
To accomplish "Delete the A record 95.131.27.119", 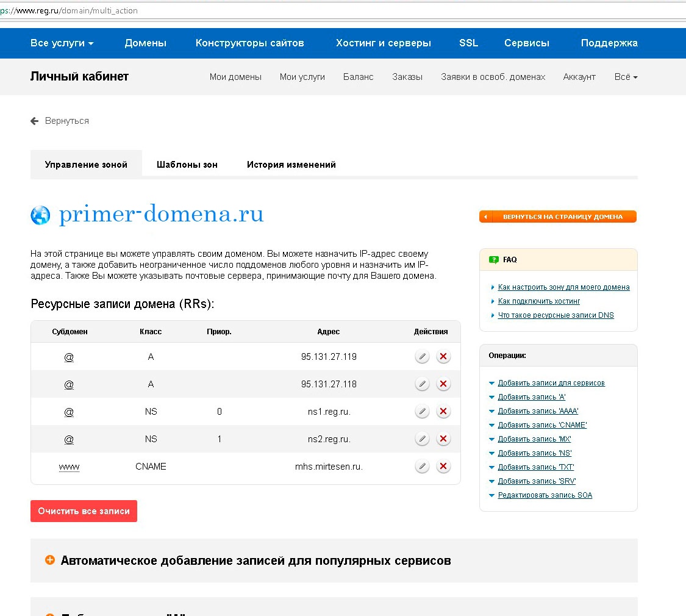I will [x=443, y=357].
